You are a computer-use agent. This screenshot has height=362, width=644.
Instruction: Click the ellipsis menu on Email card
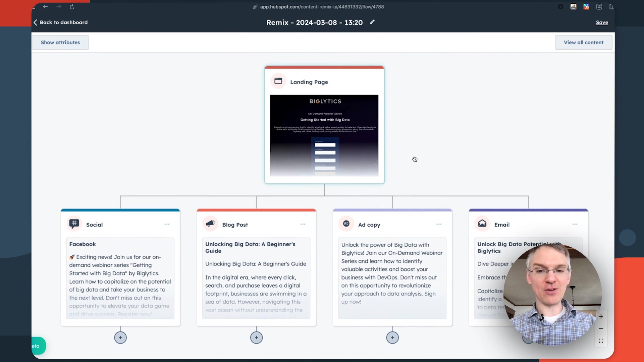coord(575,224)
